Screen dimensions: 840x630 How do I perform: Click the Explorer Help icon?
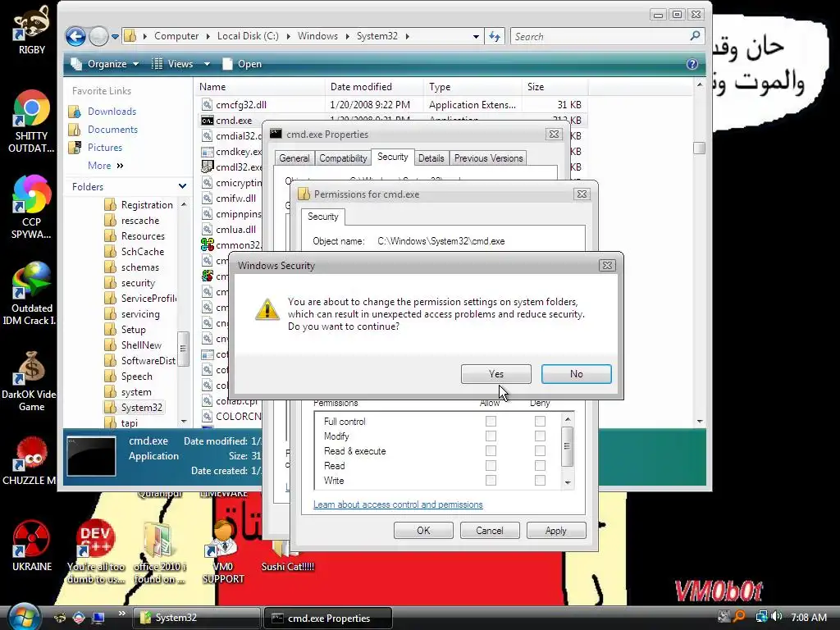tap(692, 64)
